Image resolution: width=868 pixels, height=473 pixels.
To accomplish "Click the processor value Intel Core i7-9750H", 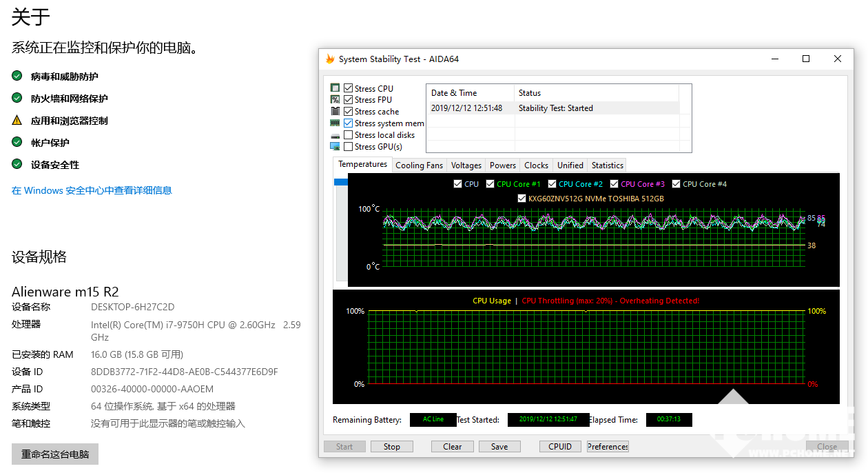I will (x=196, y=331).
